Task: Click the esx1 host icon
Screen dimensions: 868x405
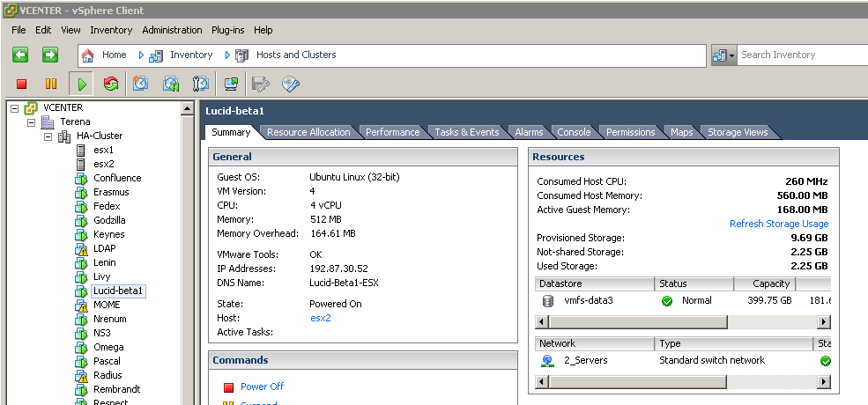Action: coord(81,150)
